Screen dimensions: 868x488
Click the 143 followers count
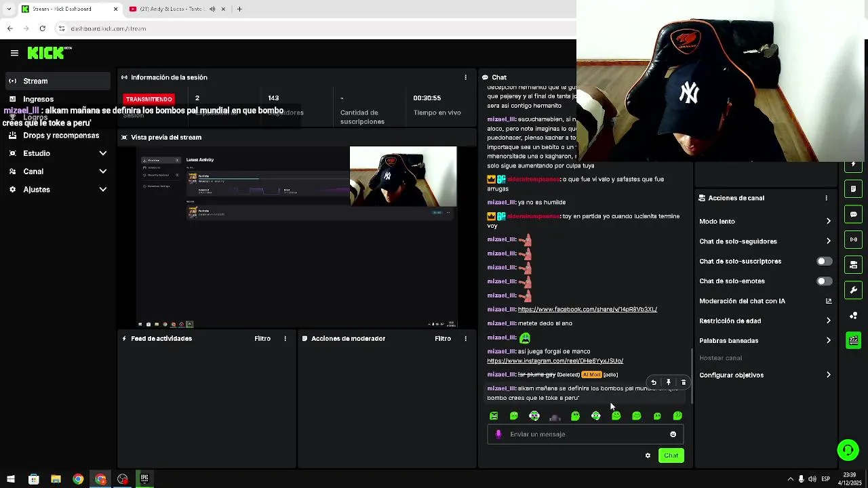tap(273, 98)
